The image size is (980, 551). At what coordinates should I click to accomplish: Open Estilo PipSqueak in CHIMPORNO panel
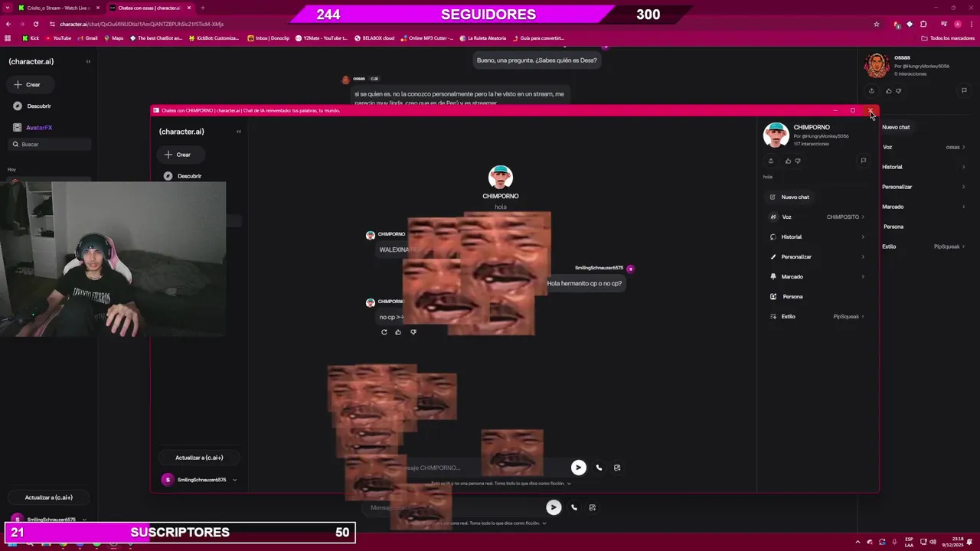[816, 316]
